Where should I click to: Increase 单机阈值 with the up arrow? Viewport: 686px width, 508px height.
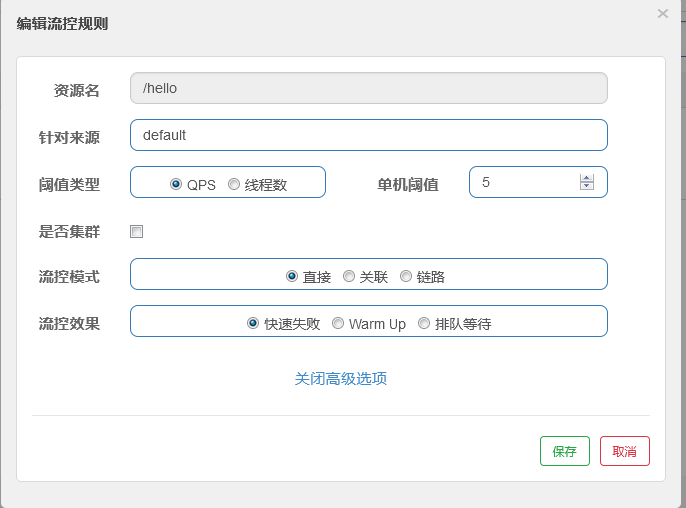[x=587, y=178]
